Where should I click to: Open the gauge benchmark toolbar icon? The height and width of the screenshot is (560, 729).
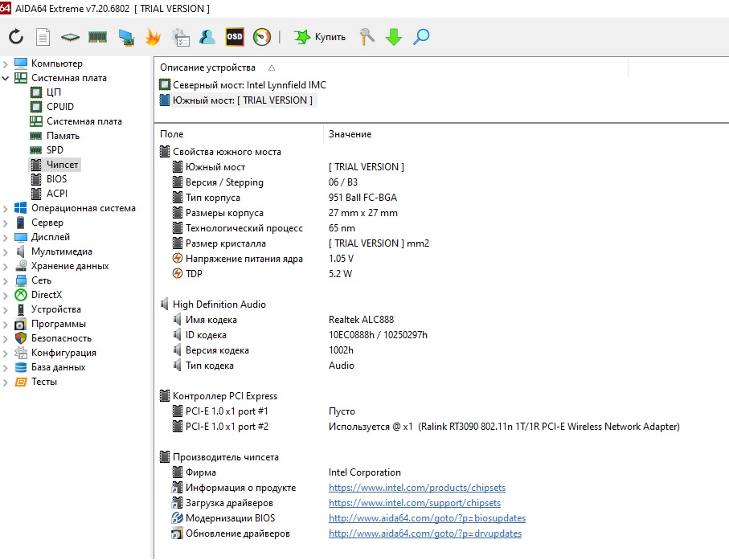point(262,37)
